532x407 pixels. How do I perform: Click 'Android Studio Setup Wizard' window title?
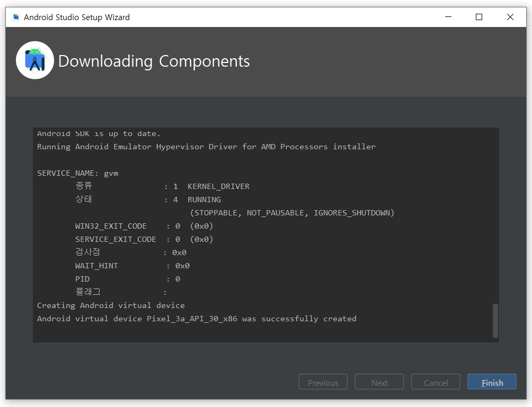[77, 17]
